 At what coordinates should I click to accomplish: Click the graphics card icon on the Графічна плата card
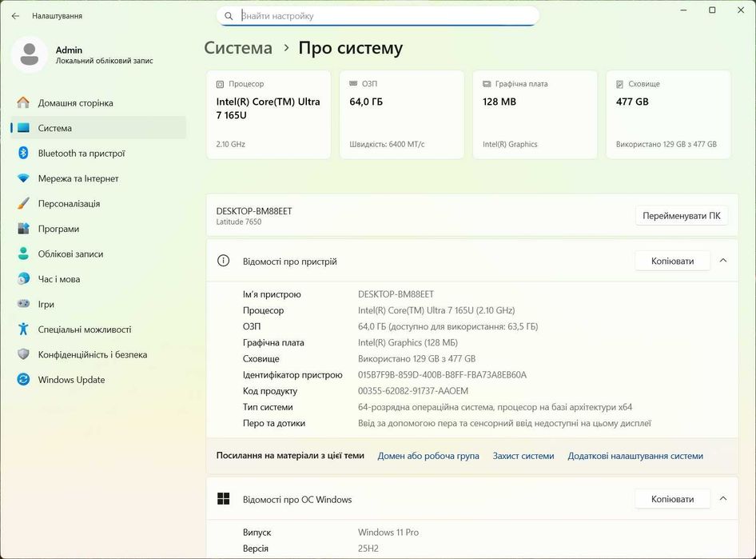(x=487, y=84)
